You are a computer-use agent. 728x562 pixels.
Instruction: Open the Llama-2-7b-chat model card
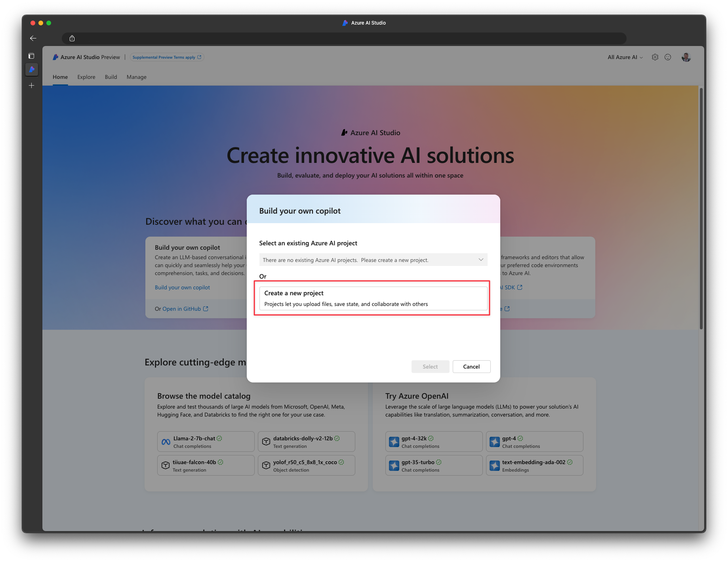pyautogui.click(x=206, y=442)
